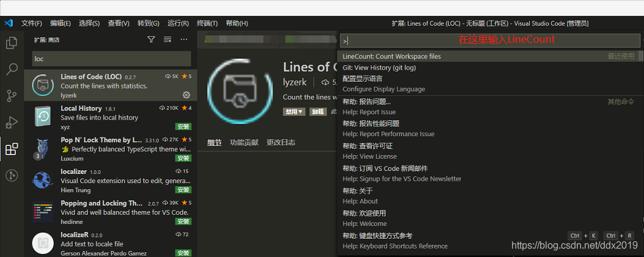
Task: Click the VS Code logo in title bar
Action: tap(9, 23)
